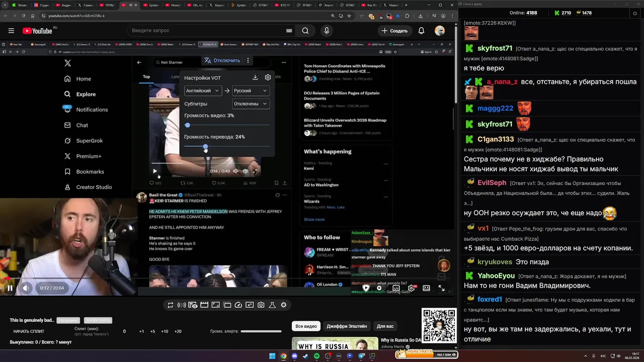Open the YouTube hamburger guide menu
The image size is (644, 362).
[x=11, y=31]
